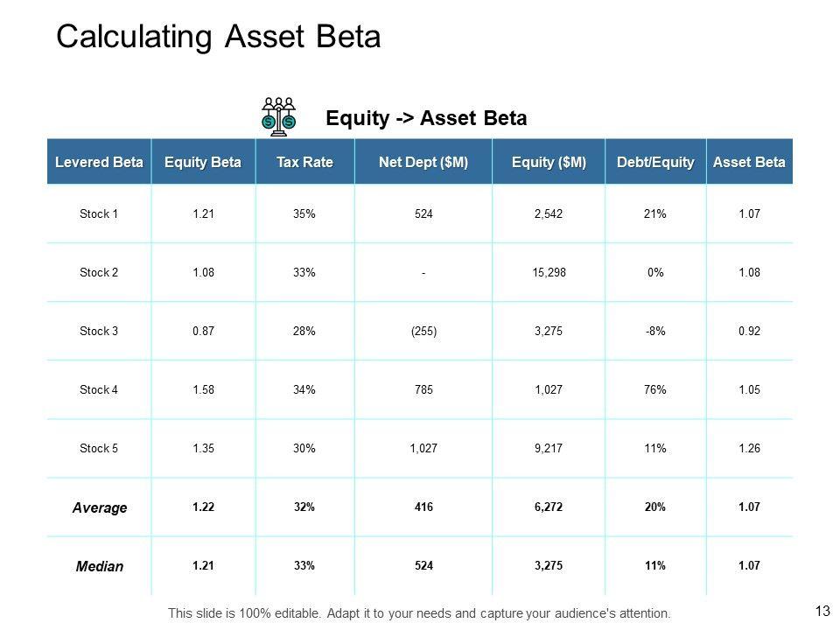Click the Net Dept ($M) header
The height and width of the screenshot is (630, 840).
pyautogui.click(x=423, y=162)
